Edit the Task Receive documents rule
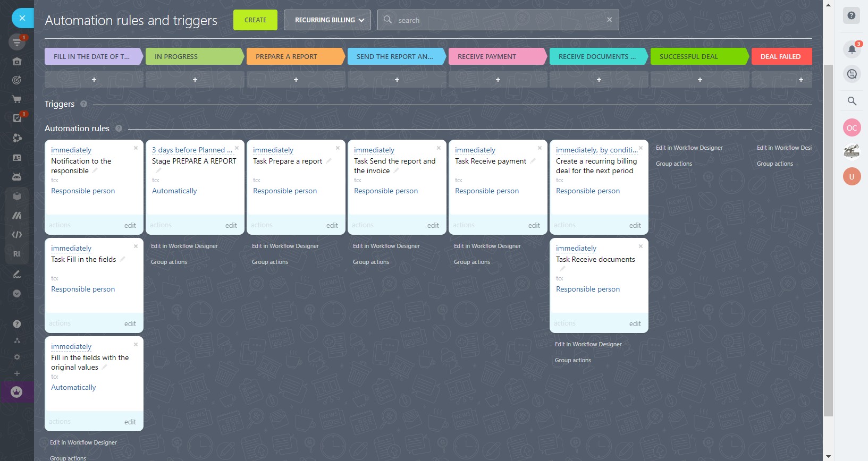The height and width of the screenshot is (461, 868). tap(635, 323)
